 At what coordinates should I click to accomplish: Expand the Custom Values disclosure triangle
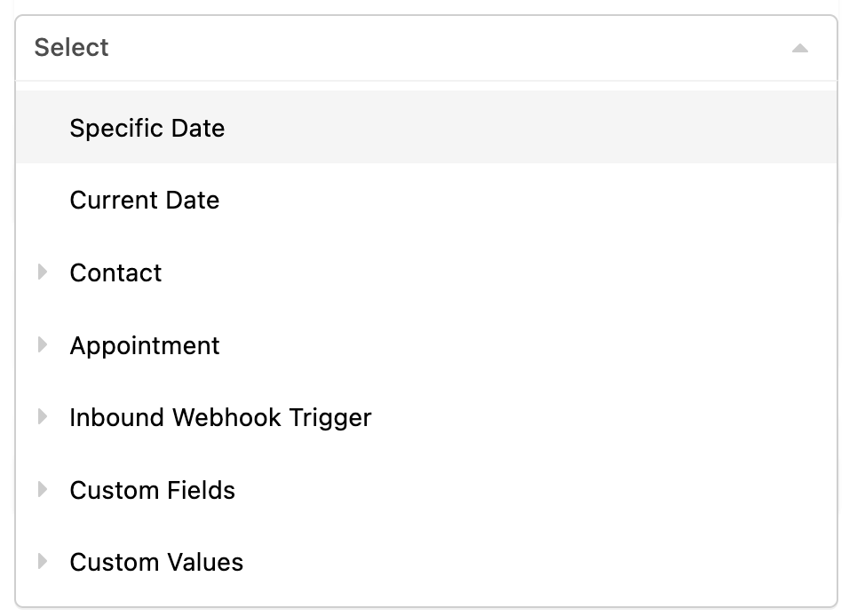pos(43,561)
